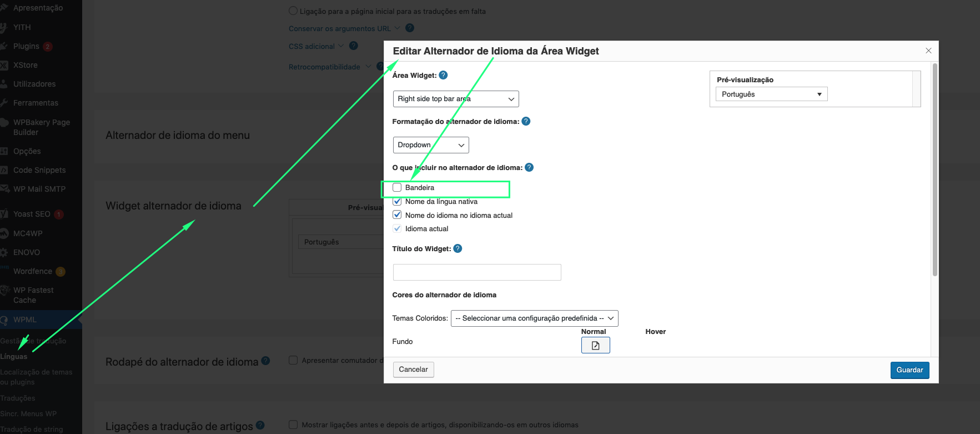This screenshot has height=434, width=980.
Task: Check Apresentar comutador checkbox in footer section
Action: click(x=293, y=360)
